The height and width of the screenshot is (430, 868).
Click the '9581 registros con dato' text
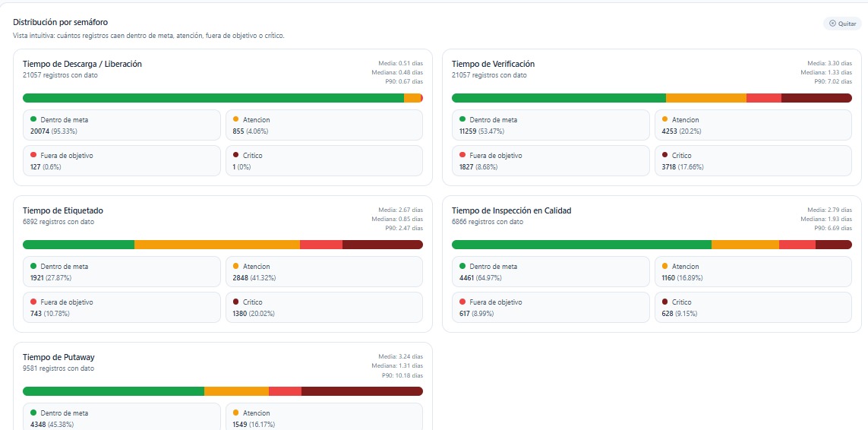click(x=58, y=368)
